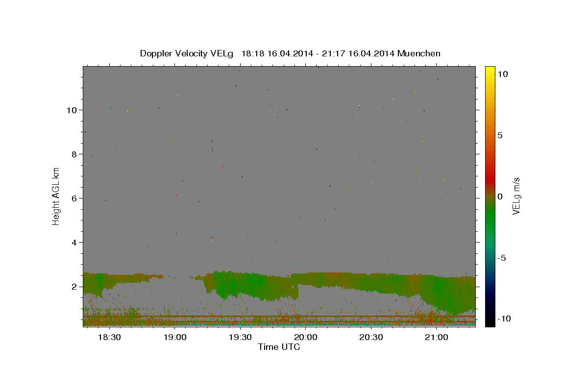Click the red horizontal line near ground level
This screenshot has height=392, width=588.
coord(279,317)
